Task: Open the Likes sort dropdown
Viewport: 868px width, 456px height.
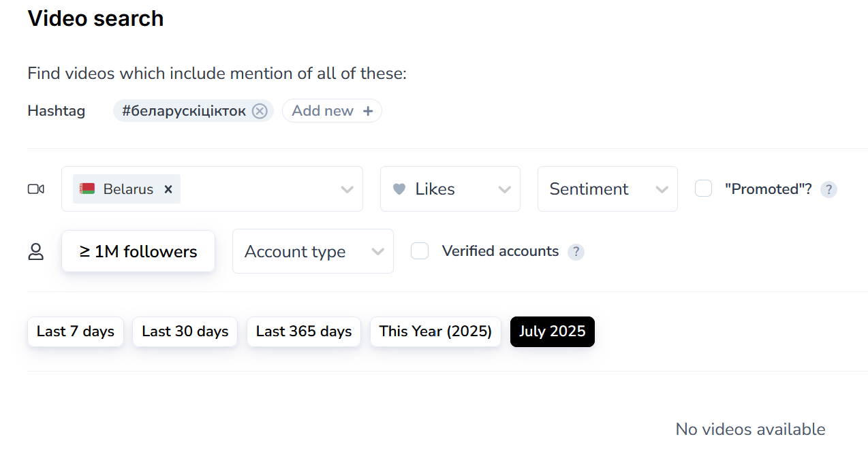Action: point(450,189)
